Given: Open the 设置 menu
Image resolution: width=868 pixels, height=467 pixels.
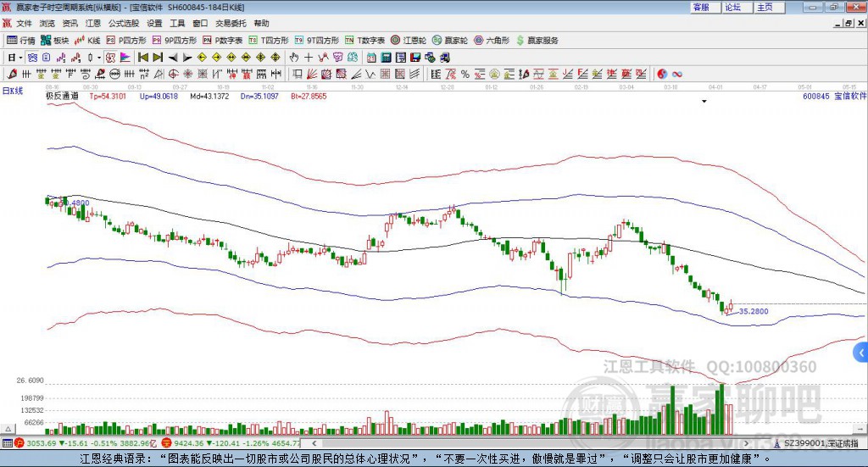Looking at the screenshot, I should [154, 23].
